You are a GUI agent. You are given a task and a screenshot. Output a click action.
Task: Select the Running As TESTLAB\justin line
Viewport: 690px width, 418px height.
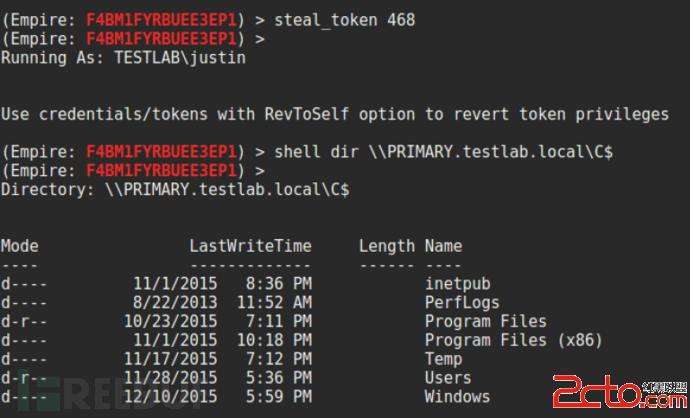tap(123, 58)
